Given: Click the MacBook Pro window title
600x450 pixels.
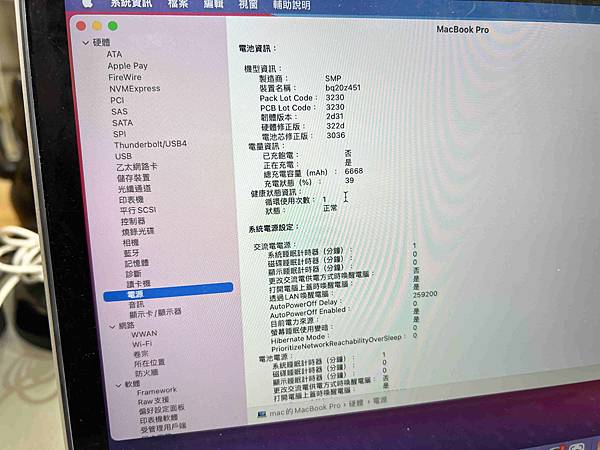Looking at the screenshot, I should (463, 29).
